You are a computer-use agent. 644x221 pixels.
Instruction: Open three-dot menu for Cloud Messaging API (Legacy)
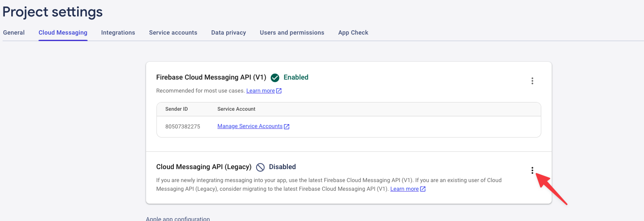click(x=532, y=170)
